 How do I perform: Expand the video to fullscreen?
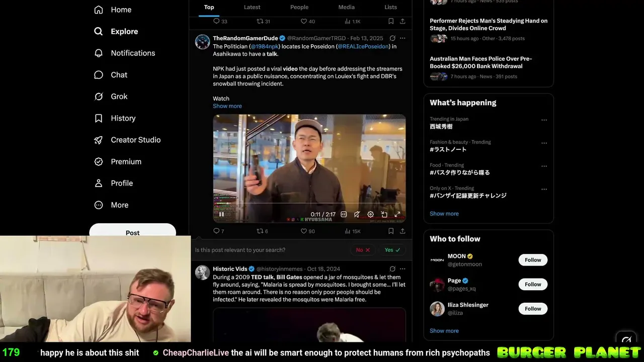[x=397, y=214]
